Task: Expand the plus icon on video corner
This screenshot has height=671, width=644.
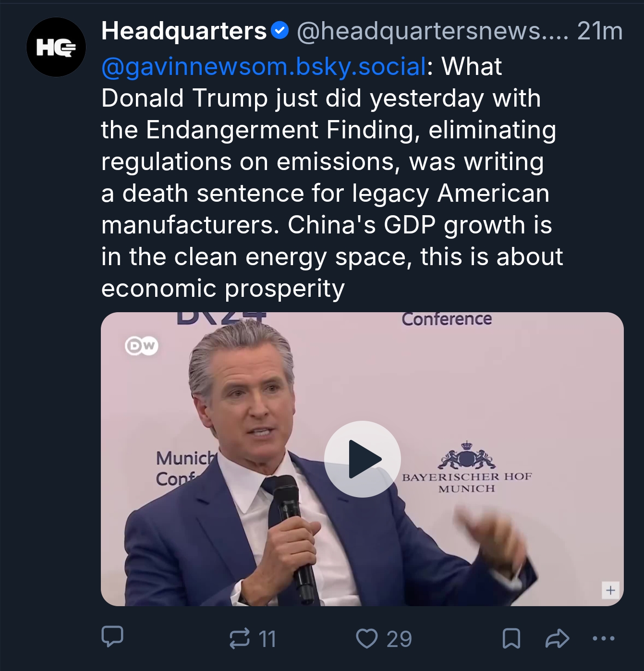Action: pyautogui.click(x=610, y=590)
